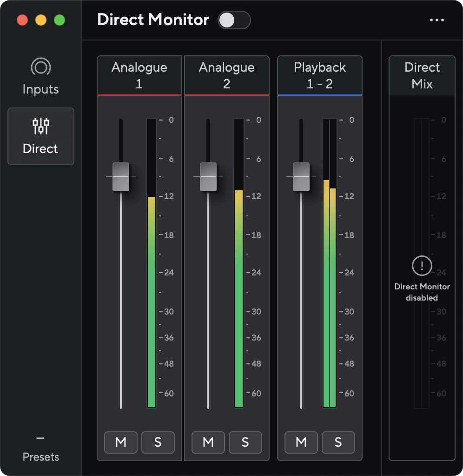The width and height of the screenshot is (463, 476).
Task: Mute the Analogue 2 channel
Action: tap(208, 442)
